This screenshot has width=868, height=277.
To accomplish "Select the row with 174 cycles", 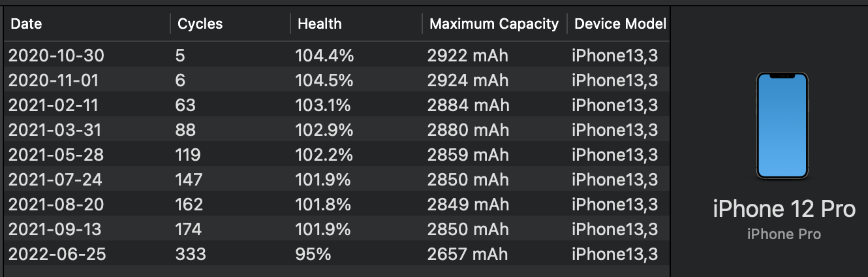I will (337, 230).
